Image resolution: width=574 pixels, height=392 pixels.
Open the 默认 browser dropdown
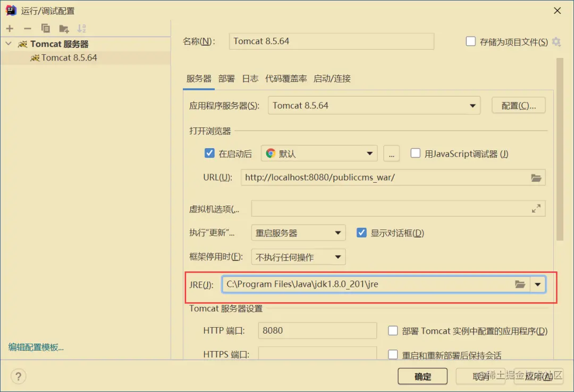tap(319, 154)
